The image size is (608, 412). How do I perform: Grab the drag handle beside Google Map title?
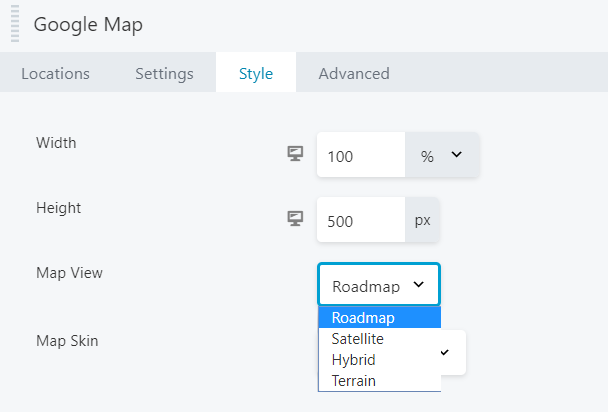coord(15,26)
